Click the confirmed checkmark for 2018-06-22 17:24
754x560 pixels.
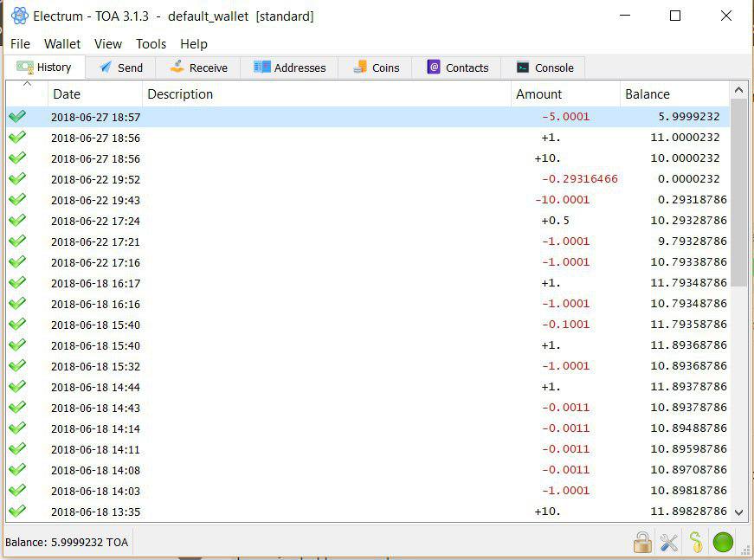(17, 220)
